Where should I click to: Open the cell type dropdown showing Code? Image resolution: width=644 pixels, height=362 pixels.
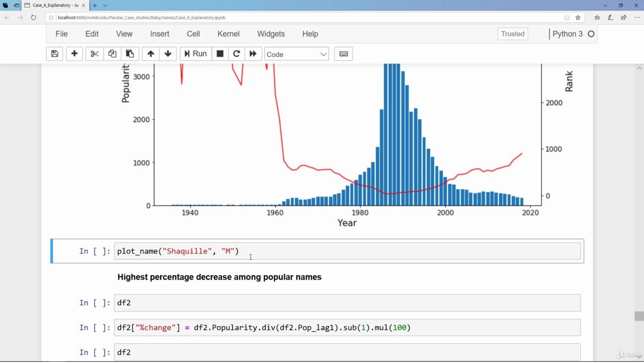pyautogui.click(x=296, y=54)
